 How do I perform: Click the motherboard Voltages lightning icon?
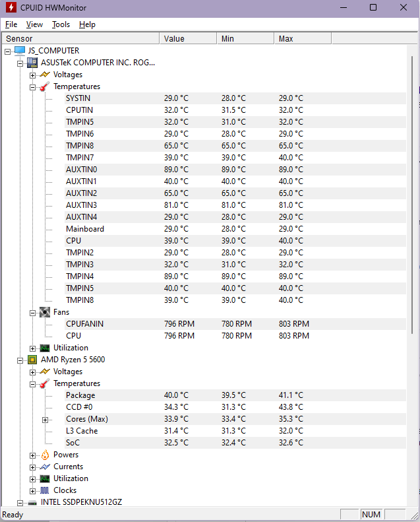tap(45, 75)
